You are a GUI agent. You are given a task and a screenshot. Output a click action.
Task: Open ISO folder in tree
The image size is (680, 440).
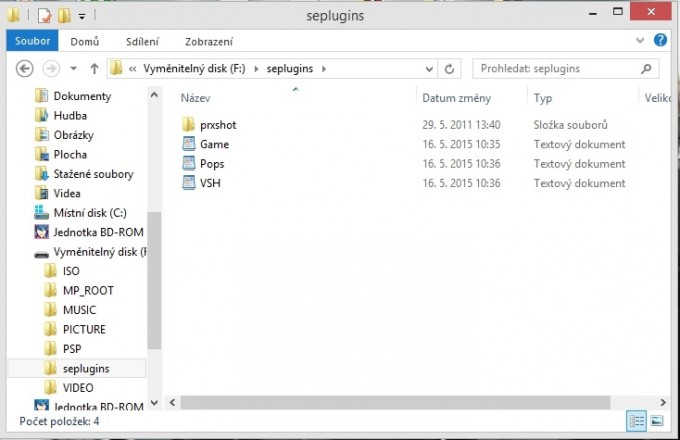tap(71, 271)
